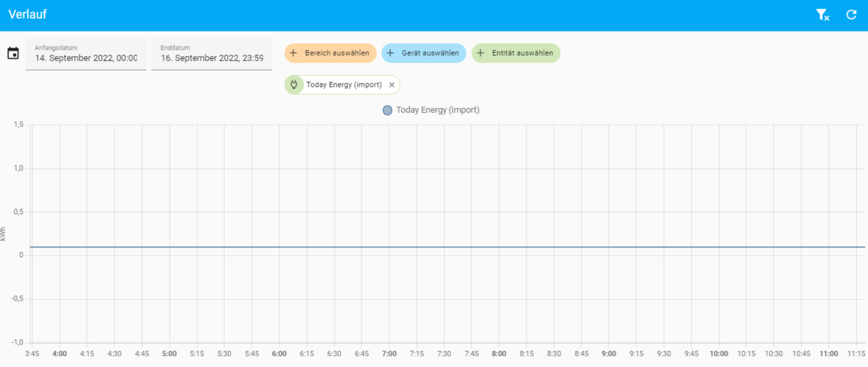Choose an area via Bereich auswählen label
868x367 pixels.
coord(337,53)
